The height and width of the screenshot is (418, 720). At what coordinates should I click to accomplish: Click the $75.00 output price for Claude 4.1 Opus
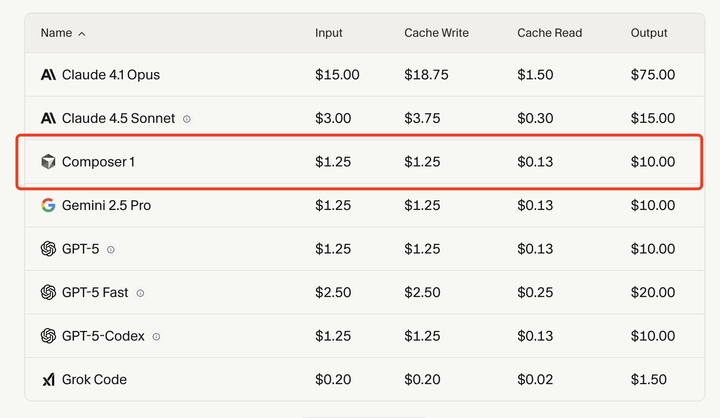pos(653,75)
